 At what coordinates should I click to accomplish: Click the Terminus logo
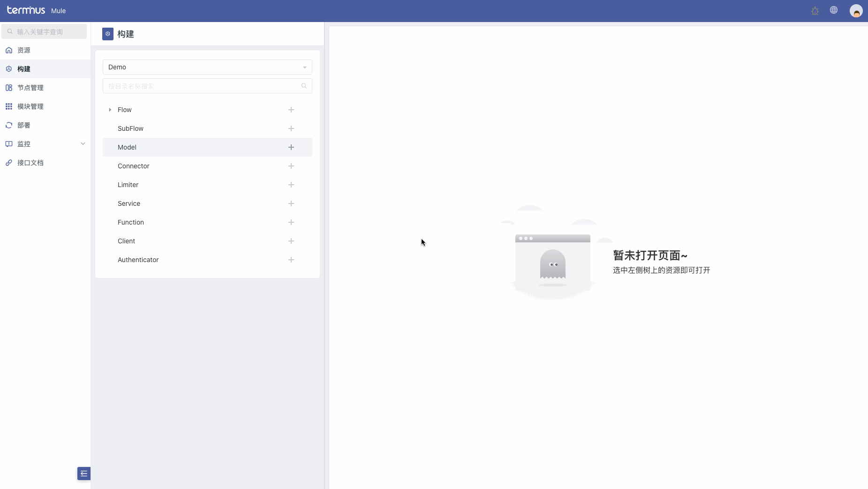26,10
